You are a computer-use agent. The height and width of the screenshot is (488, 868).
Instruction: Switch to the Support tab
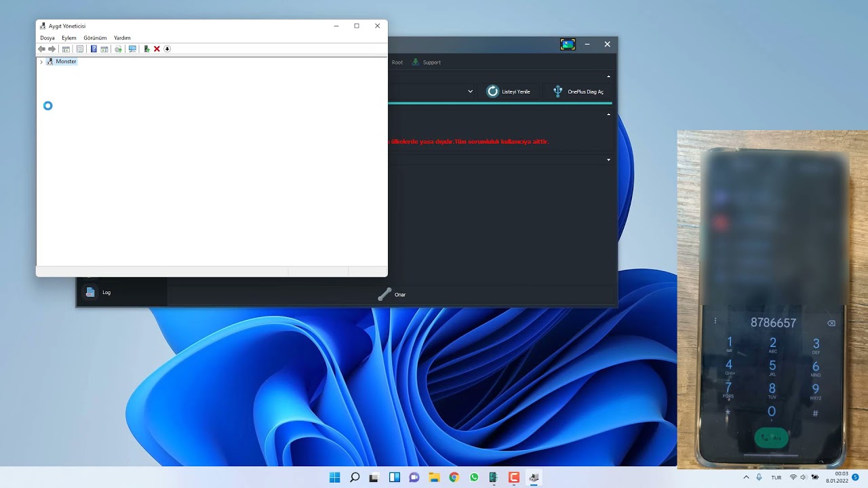427,62
